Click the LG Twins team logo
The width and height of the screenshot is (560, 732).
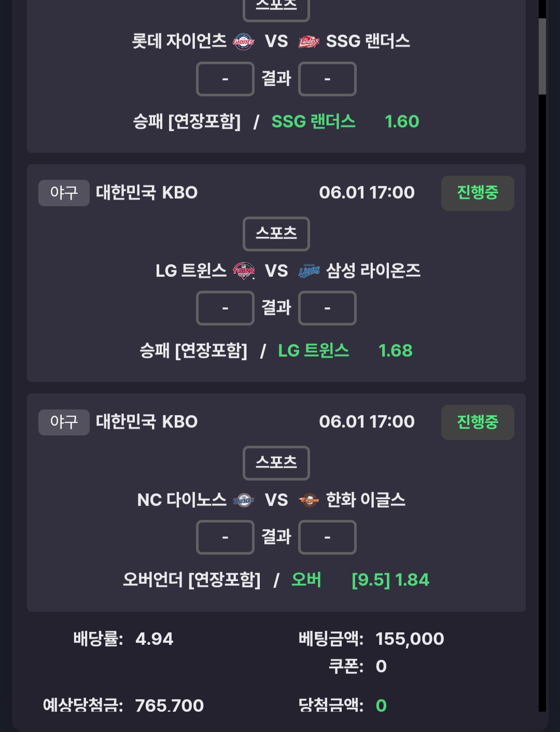pos(244,271)
